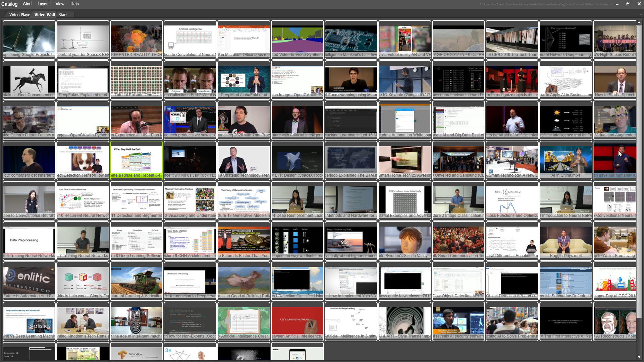Open the Catalog menu

point(9,4)
